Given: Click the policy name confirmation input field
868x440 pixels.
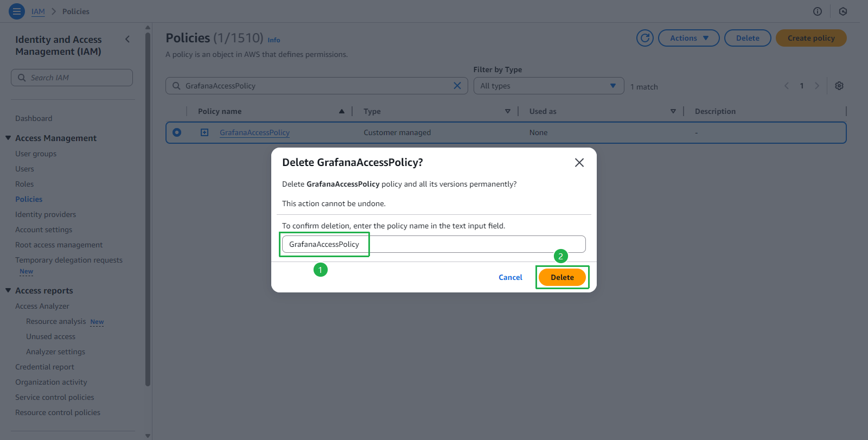Looking at the screenshot, I should [x=434, y=244].
